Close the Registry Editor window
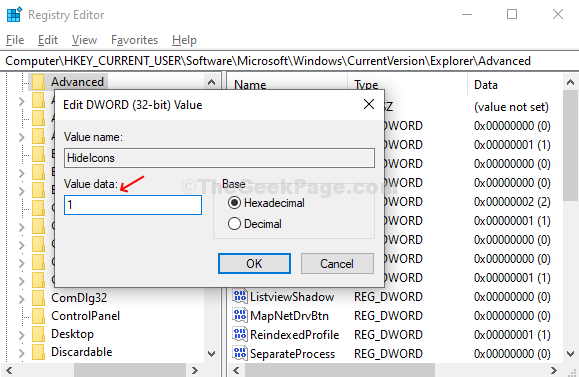Image resolution: width=579 pixels, height=377 pixels. point(558,14)
